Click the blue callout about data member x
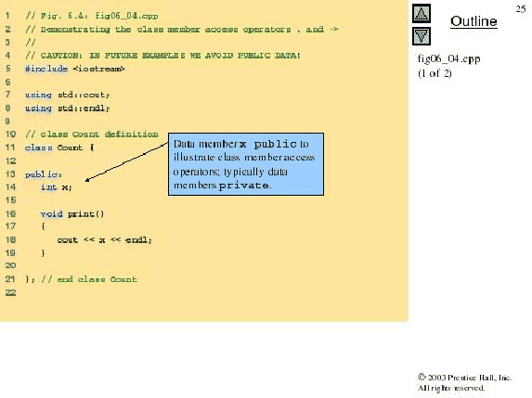This screenshot has height=398, width=532. coord(246,164)
